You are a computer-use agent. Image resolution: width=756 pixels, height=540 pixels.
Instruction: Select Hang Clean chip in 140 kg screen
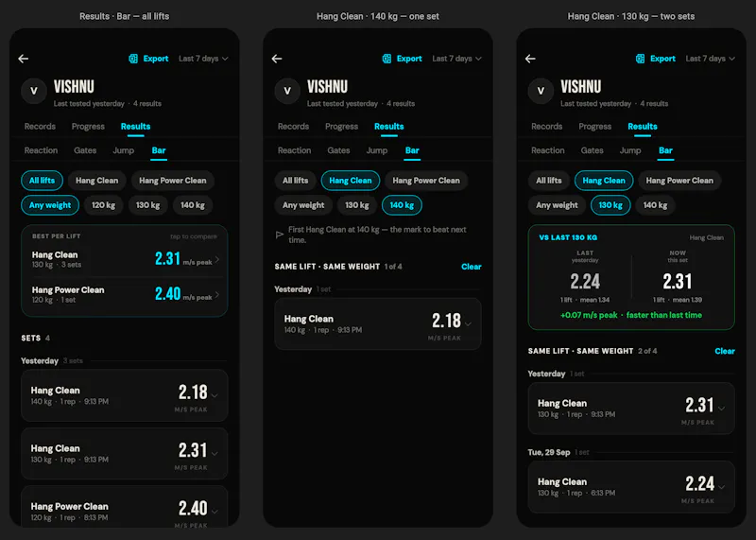coord(351,181)
